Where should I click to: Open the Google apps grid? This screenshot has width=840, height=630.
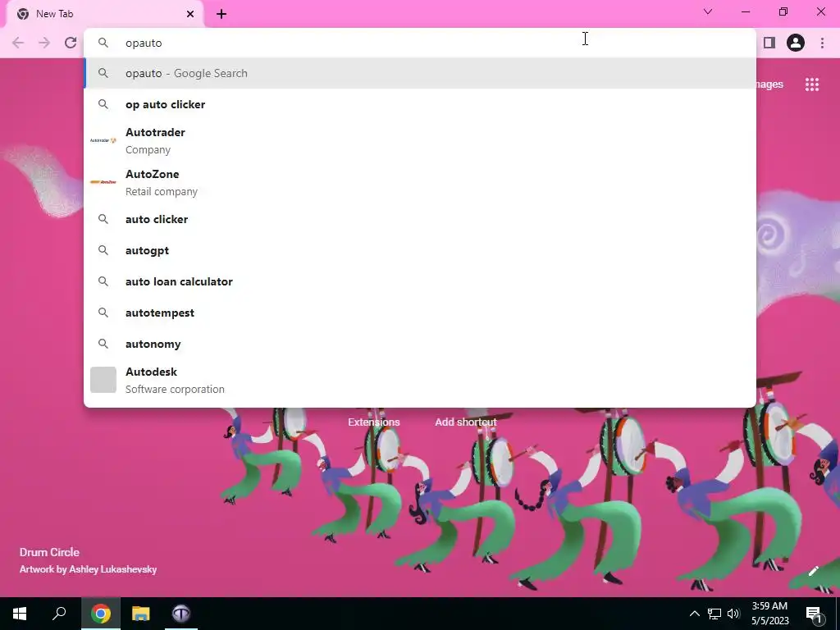click(x=812, y=84)
